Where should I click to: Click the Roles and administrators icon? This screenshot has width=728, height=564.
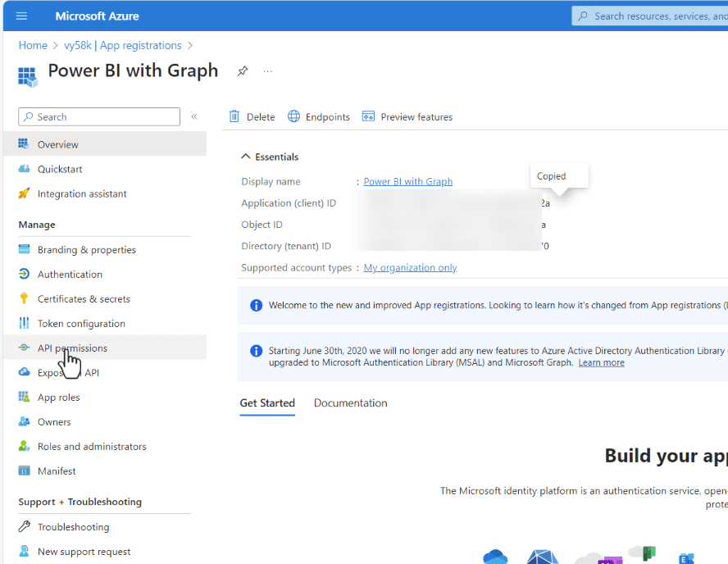pos(24,446)
